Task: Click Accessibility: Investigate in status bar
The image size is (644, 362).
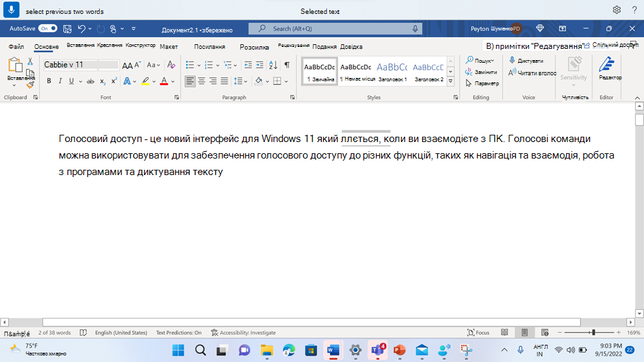Action: coord(243,333)
